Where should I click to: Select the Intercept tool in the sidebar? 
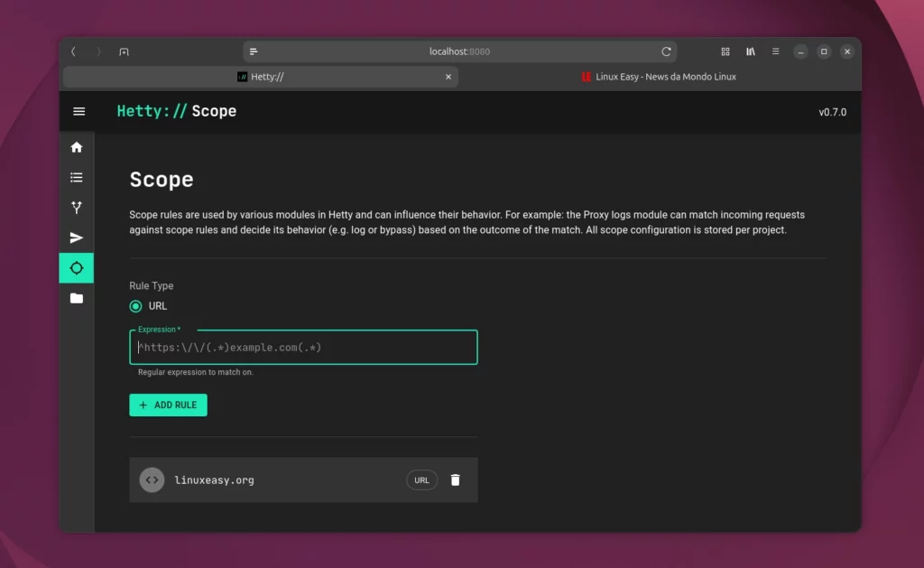click(77, 207)
